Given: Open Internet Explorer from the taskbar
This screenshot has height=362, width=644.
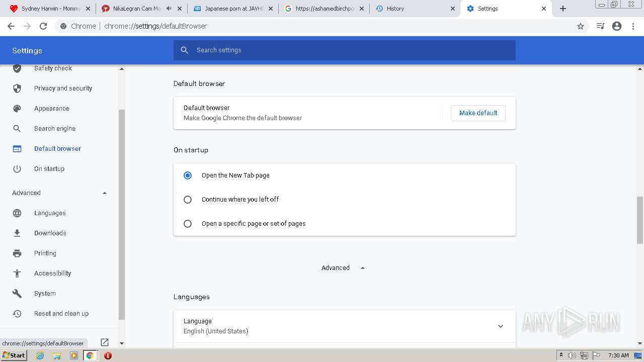Looking at the screenshot, I should [x=40, y=355].
